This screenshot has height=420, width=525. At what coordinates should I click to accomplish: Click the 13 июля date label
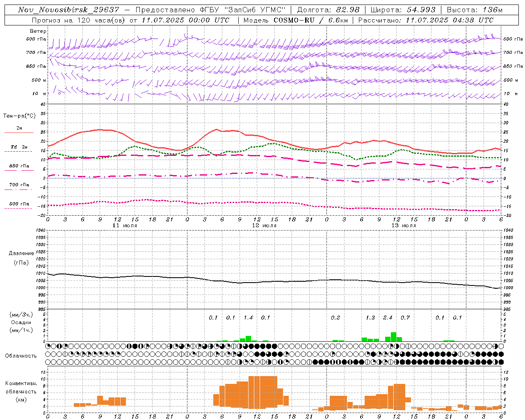click(x=404, y=226)
